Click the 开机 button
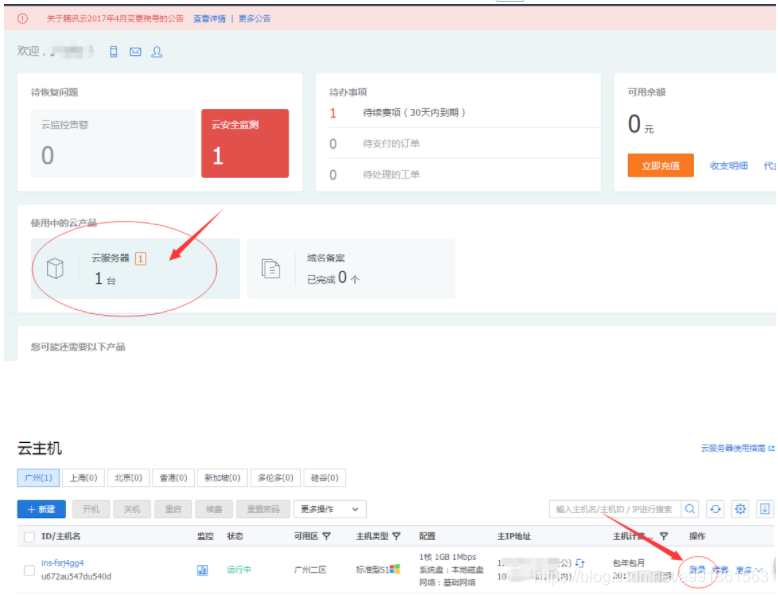778x595 pixels. (x=91, y=509)
